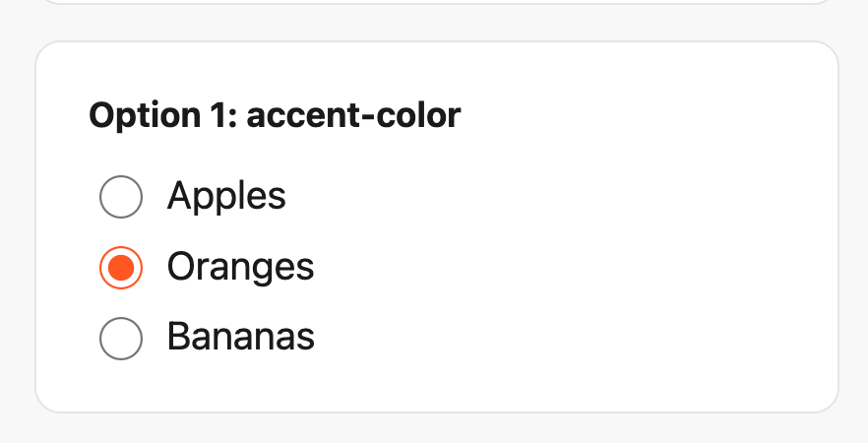This screenshot has width=868, height=443.
Task: Click the word "accent-color" in the heading
Action: click(x=353, y=117)
